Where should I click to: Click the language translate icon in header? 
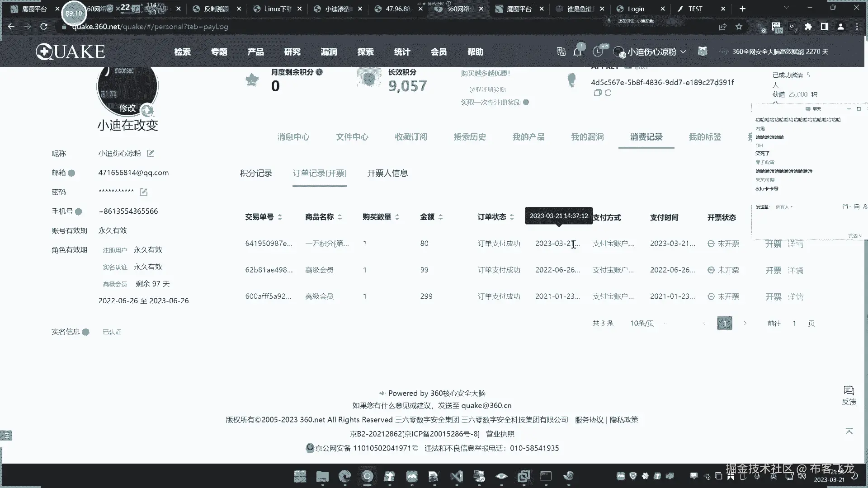coord(561,52)
